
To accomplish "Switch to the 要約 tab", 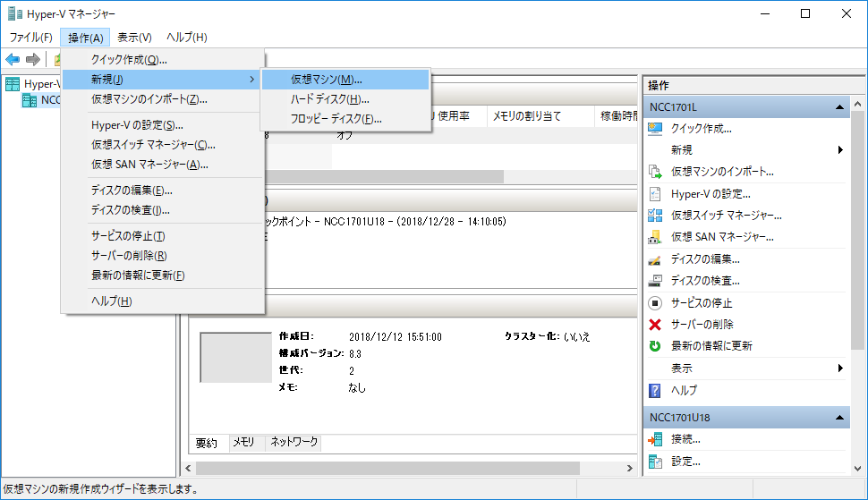I will (x=208, y=443).
